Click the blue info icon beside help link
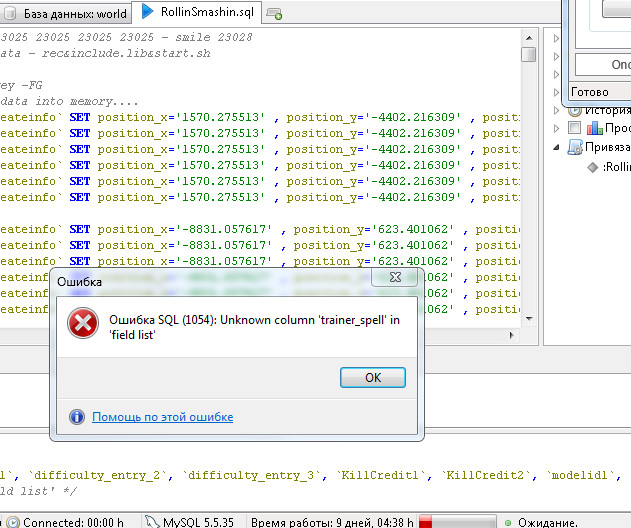Image resolution: width=631 pixels, height=528 pixels. [77, 416]
